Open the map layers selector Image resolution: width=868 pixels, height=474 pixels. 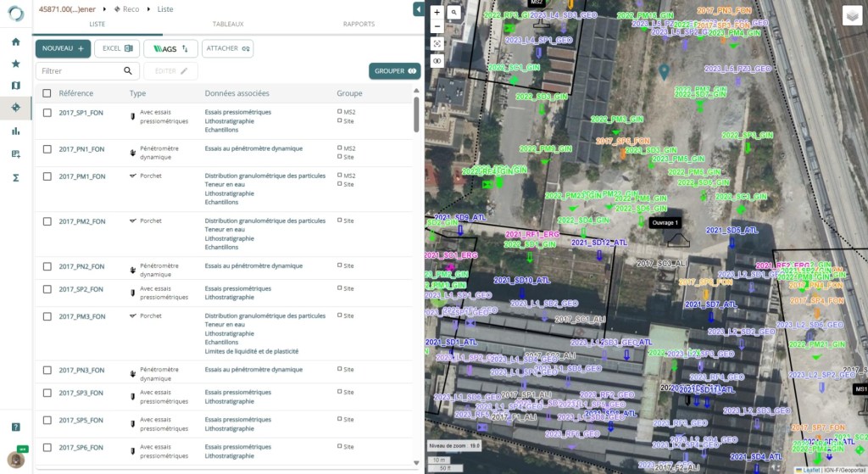point(852,16)
